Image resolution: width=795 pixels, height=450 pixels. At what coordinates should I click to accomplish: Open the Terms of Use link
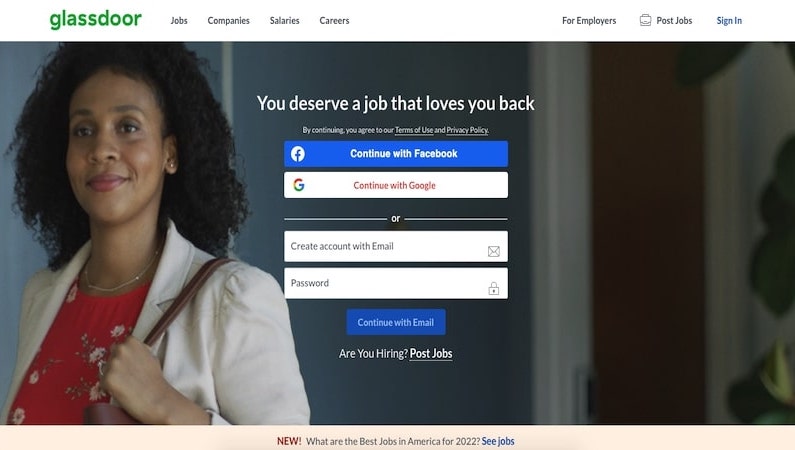[x=414, y=130]
